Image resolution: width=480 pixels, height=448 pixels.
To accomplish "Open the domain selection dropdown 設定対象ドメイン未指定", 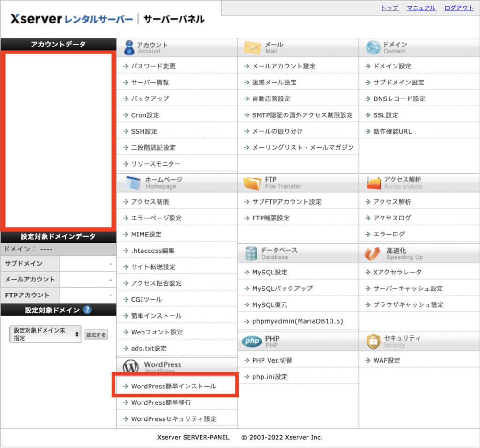I will (45, 334).
